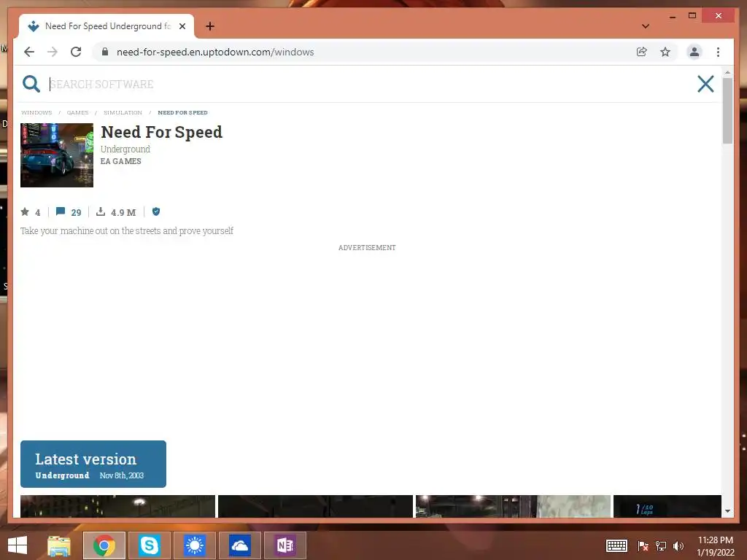Reload the current page
Viewport: 747px width, 560px height.
tap(76, 52)
